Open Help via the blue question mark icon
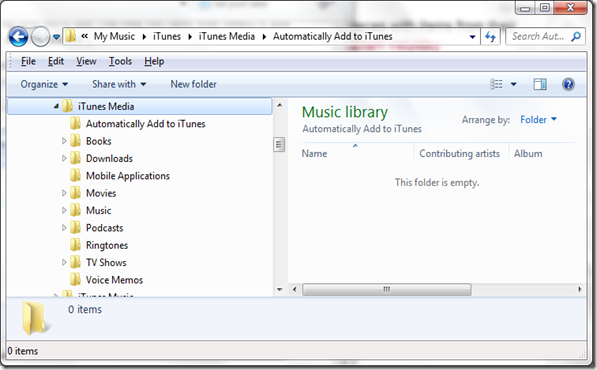 [568, 84]
